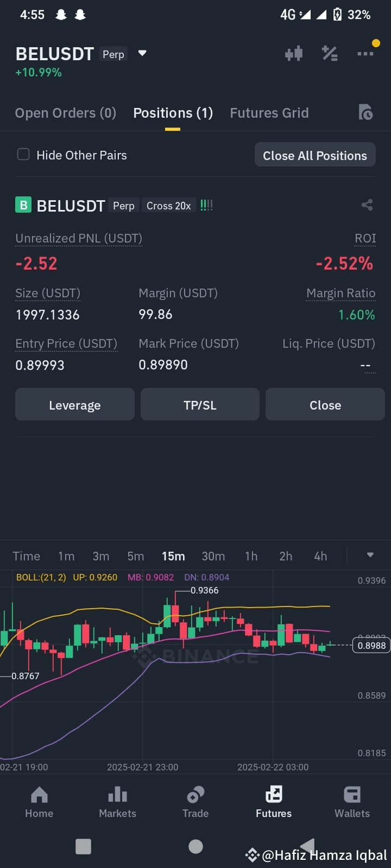Go to Trade tab
The height and width of the screenshot is (868, 391).
[195, 802]
